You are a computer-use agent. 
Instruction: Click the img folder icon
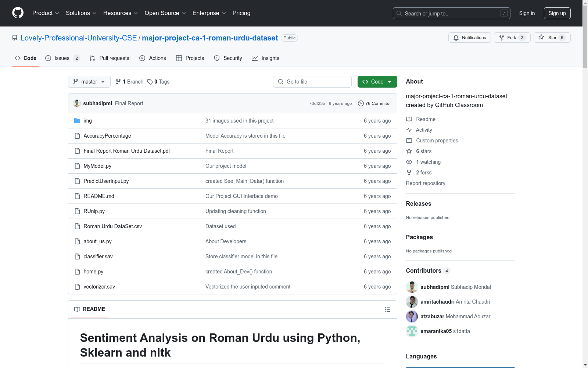[x=77, y=121]
